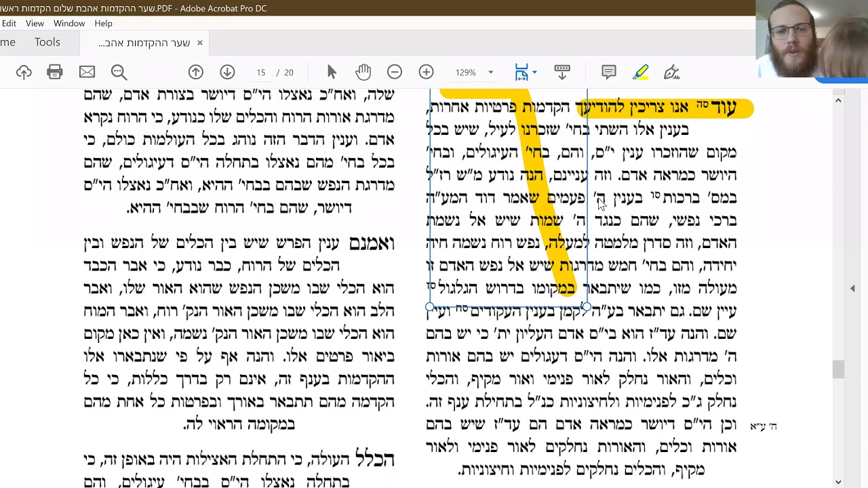The height and width of the screenshot is (488, 868).
Task: Click the bold heading word ואמנם
Action: pyautogui.click(x=372, y=243)
